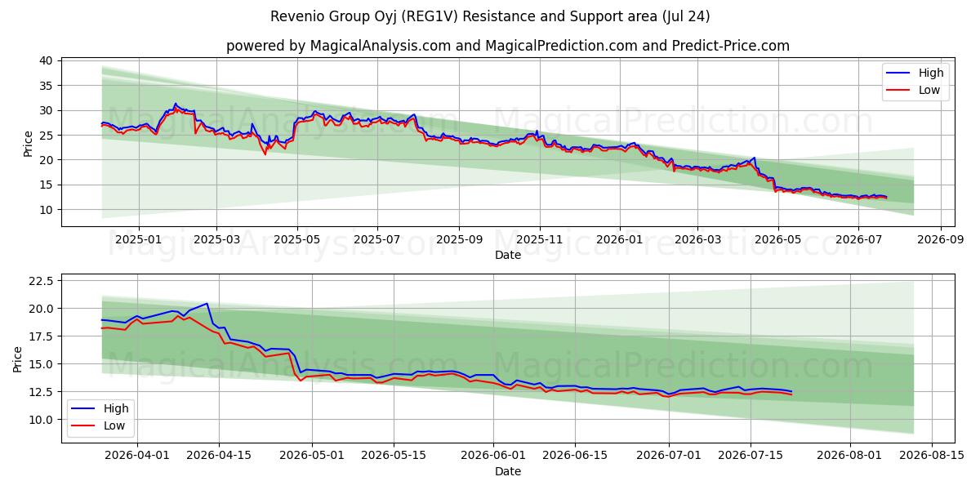This screenshot has height=490, width=980.
Task: Click the 2026-09 tick label on the top chart
Action: [x=939, y=240]
